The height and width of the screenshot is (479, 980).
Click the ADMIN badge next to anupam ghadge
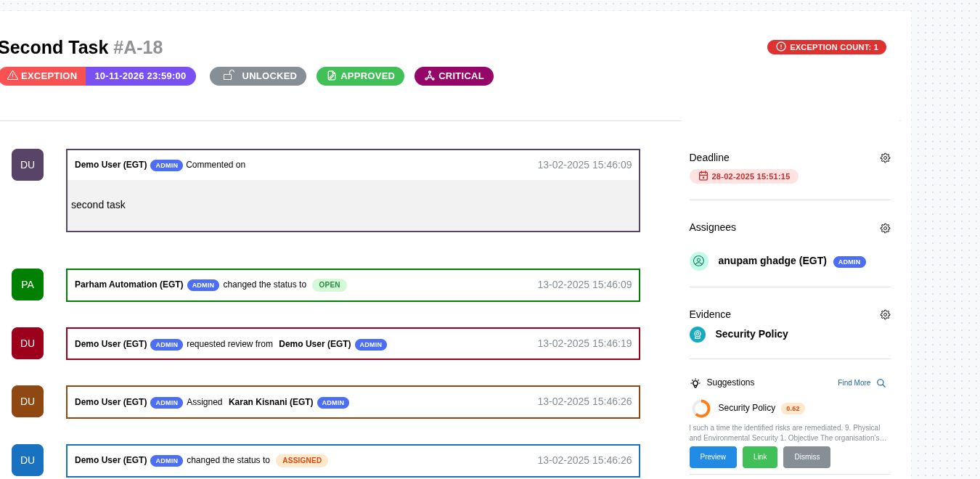tap(849, 262)
